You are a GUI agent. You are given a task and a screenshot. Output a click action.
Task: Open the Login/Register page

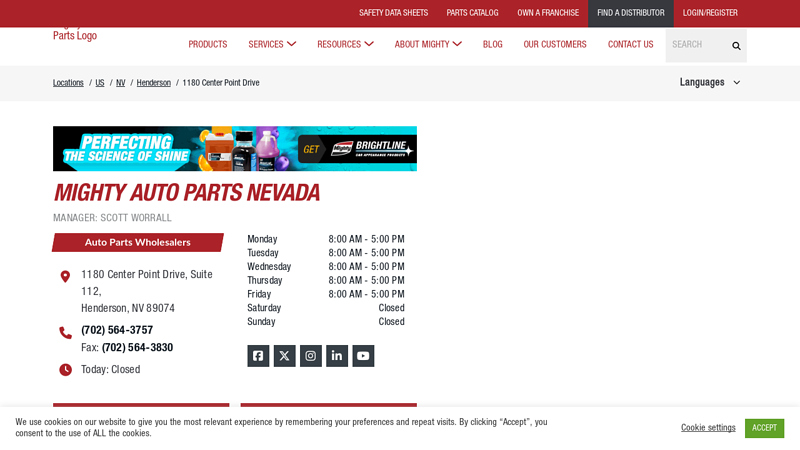pos(710,13)
